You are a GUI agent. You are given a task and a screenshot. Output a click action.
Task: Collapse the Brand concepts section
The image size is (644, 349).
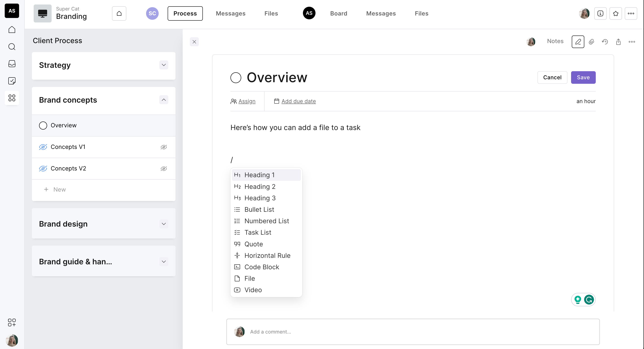[164, 100]
